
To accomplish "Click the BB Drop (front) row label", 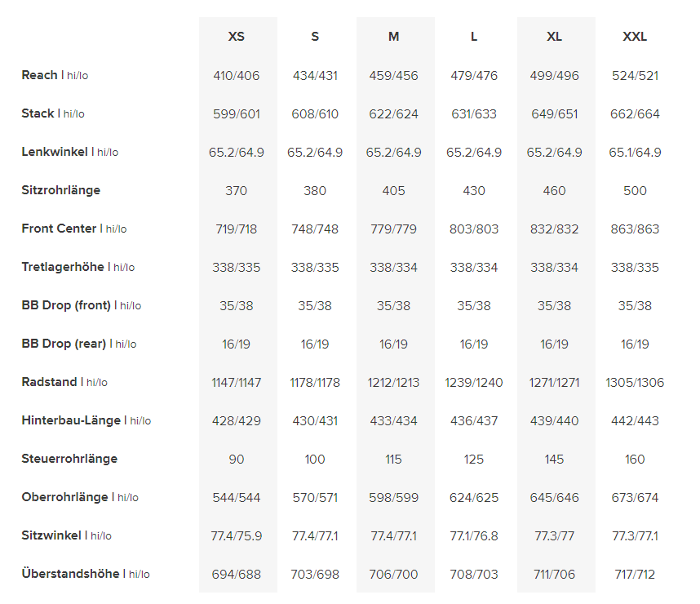I will click(66, 305).
